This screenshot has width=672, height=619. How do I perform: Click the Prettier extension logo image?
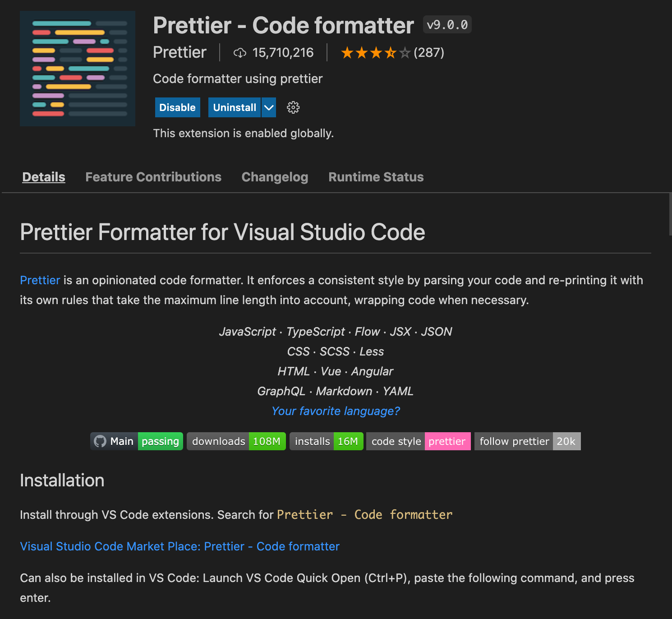point(78,69)
